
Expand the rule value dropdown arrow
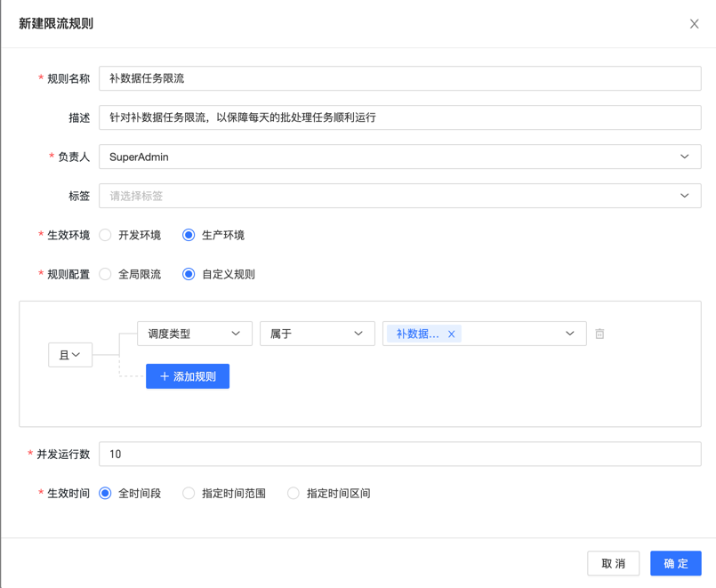570,334
